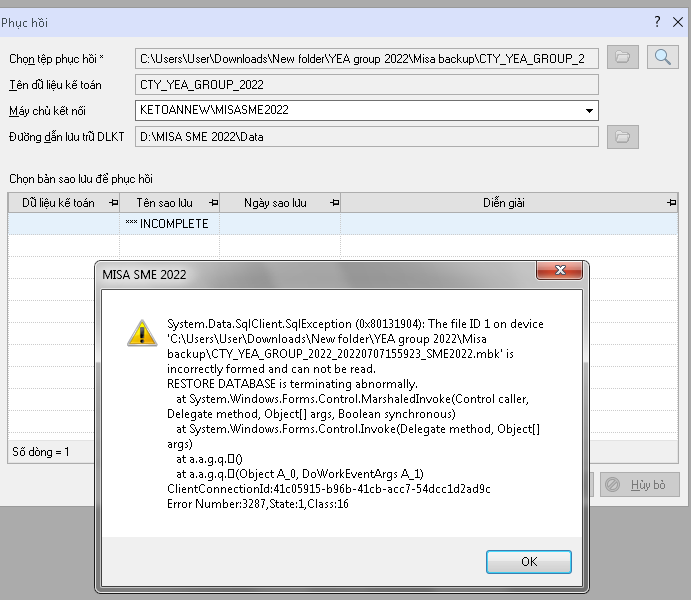Browse for restore file with folder icon
The width and height of the screenshot is (691, 600).
622,57
